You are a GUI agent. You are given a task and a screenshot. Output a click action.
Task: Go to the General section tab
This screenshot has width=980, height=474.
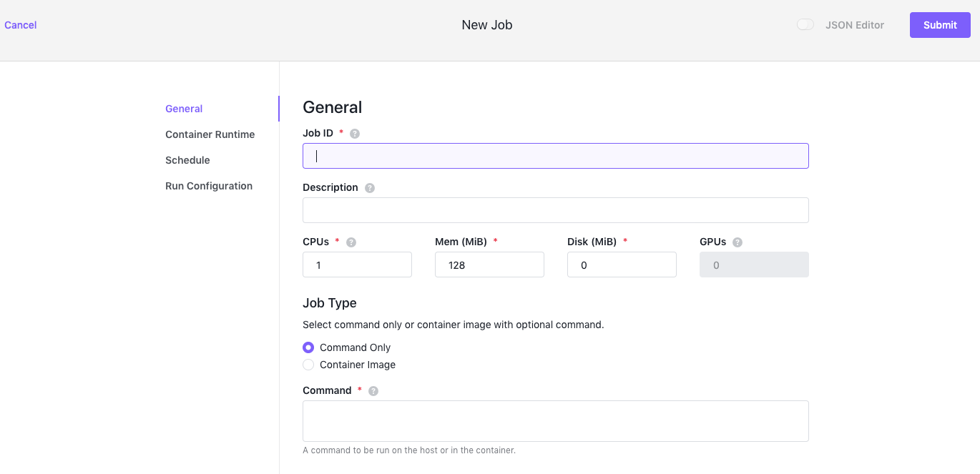click(184, 109)
